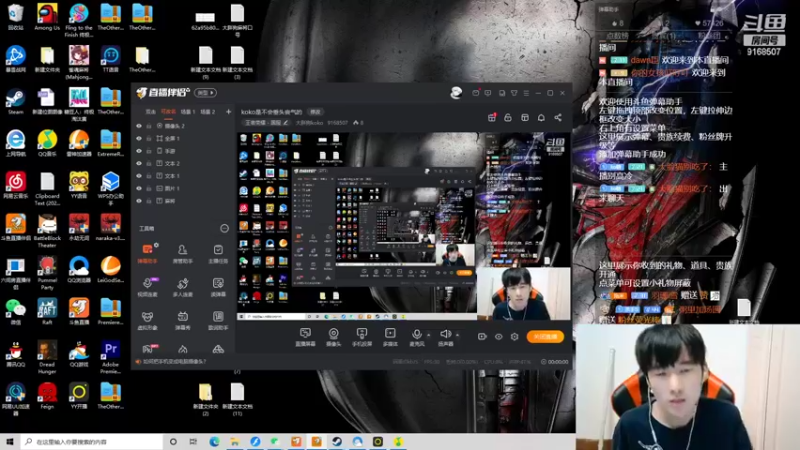The width and height of the screenshot is (800, 450).
Task: Hide the 摄像头 2 source with its eye icon
Action: 139,126
